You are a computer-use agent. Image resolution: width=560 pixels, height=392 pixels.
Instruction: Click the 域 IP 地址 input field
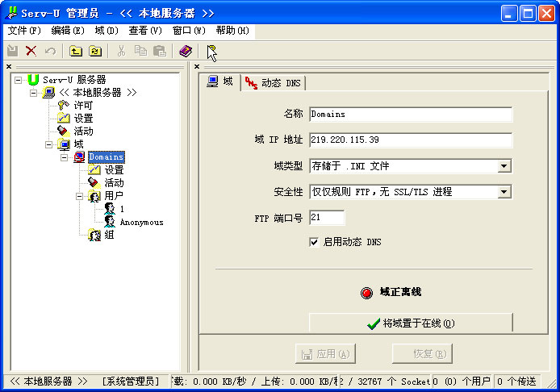pyautogui.click(x=411, y=140)
